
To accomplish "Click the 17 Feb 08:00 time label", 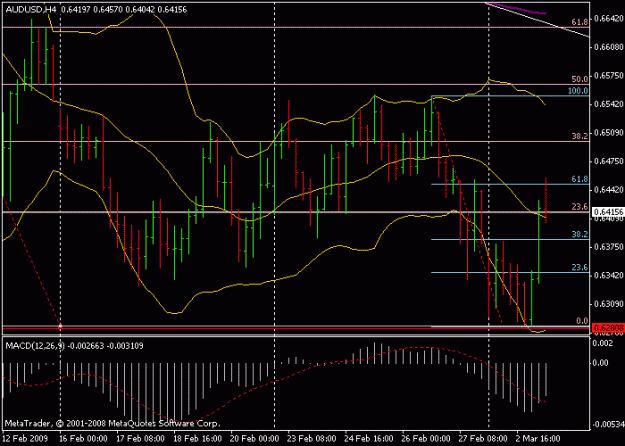I will pos(140,438).
